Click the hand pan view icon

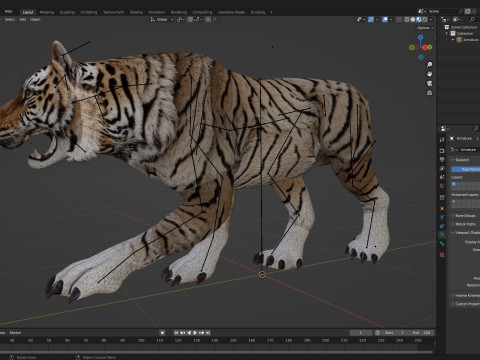click(x=430, y=74)
